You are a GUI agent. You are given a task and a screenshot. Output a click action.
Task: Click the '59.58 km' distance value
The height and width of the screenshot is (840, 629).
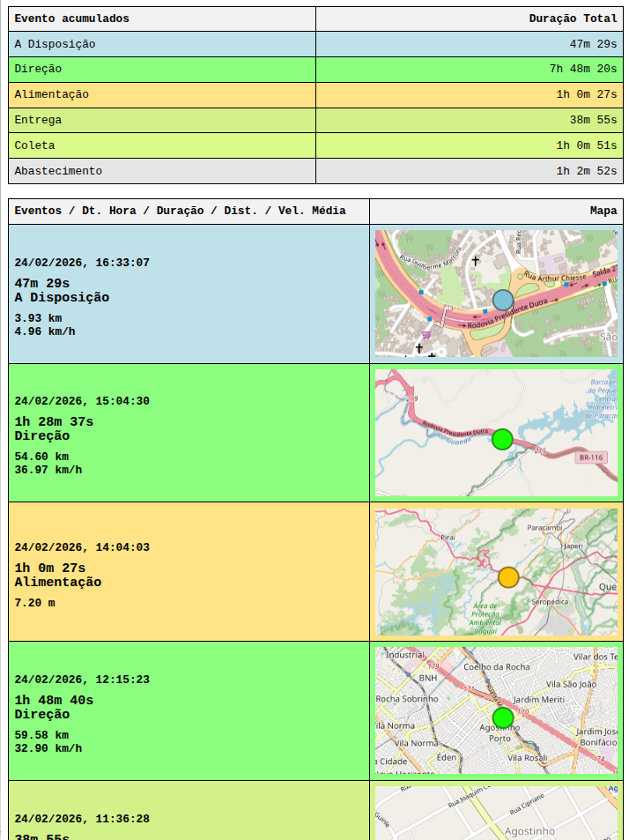(41, 735)
